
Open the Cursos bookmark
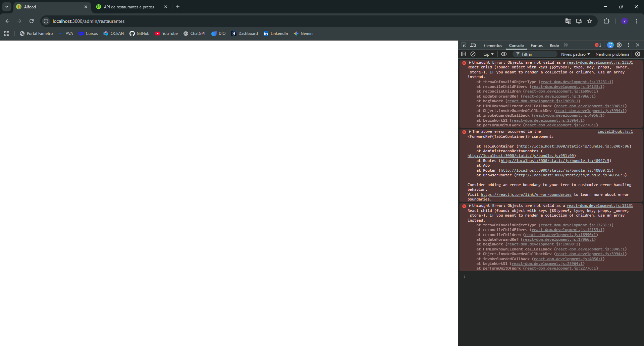click(x=88, y=34)
